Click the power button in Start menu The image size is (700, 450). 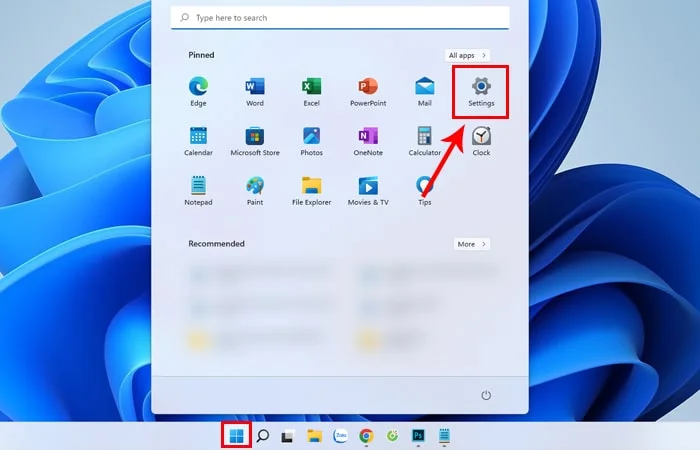tap(486, 395)
